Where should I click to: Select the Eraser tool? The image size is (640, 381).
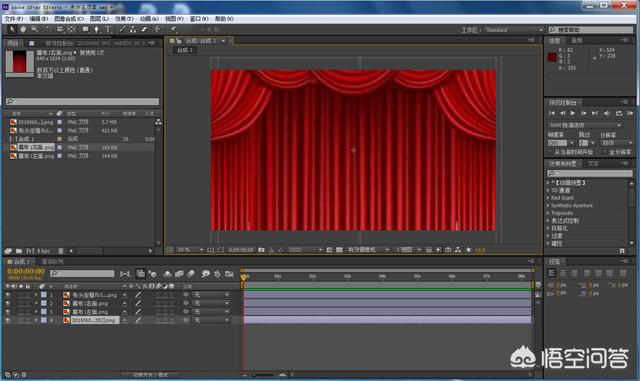144,29
